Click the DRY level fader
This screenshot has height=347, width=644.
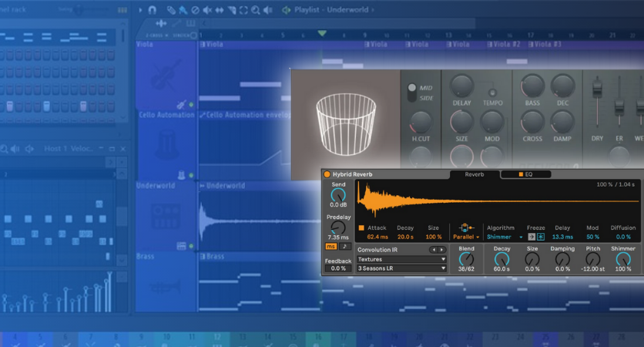pos(597,91)
